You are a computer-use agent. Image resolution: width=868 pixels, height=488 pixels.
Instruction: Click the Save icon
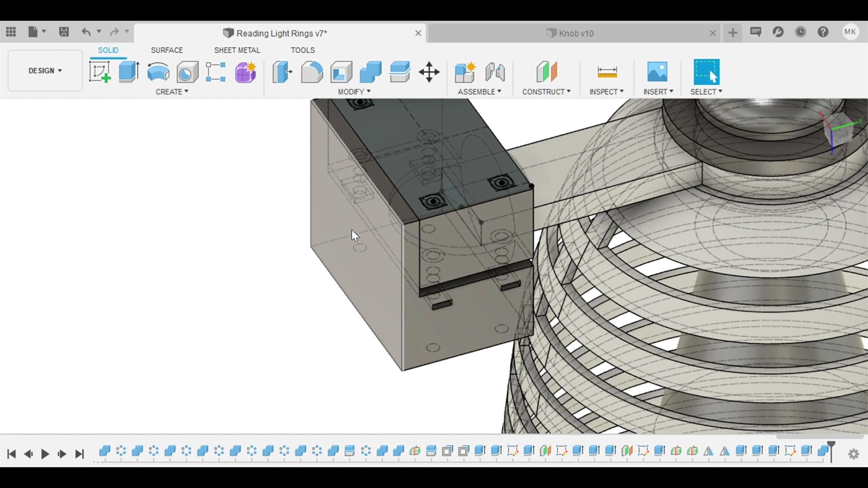[x=64, y=32]
